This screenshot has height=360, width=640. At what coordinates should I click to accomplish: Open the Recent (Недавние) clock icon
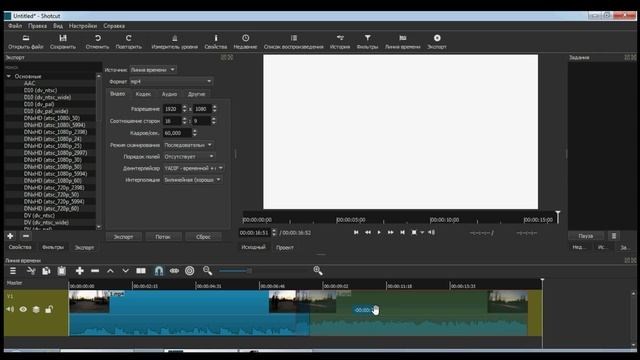click(245, 38)
